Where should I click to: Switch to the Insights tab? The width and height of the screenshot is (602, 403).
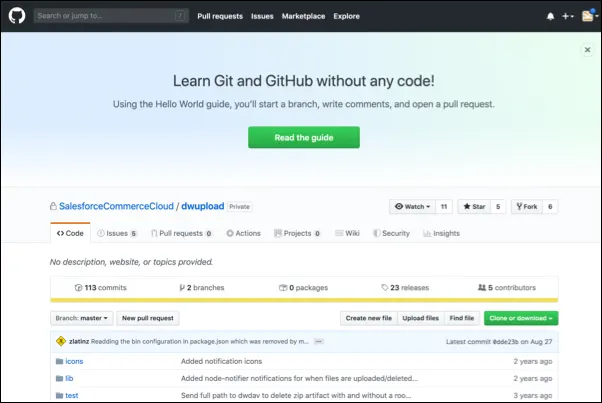[441, 233]
